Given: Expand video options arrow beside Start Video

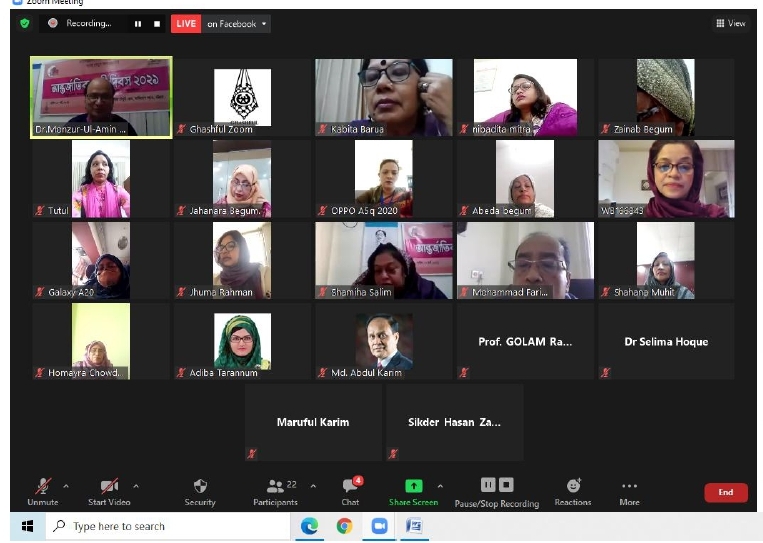Looking at the screenshot, I should tap(136, 486).
